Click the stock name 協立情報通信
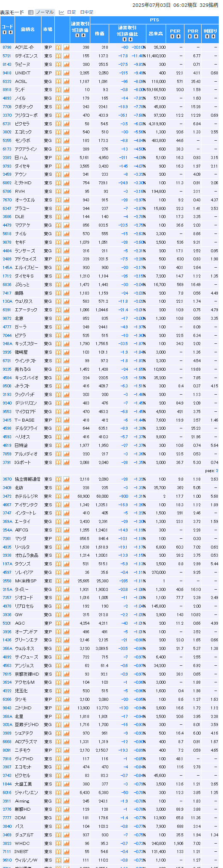Image resolution: width=223 pixels, height=868 pixels. pos(27,479)
